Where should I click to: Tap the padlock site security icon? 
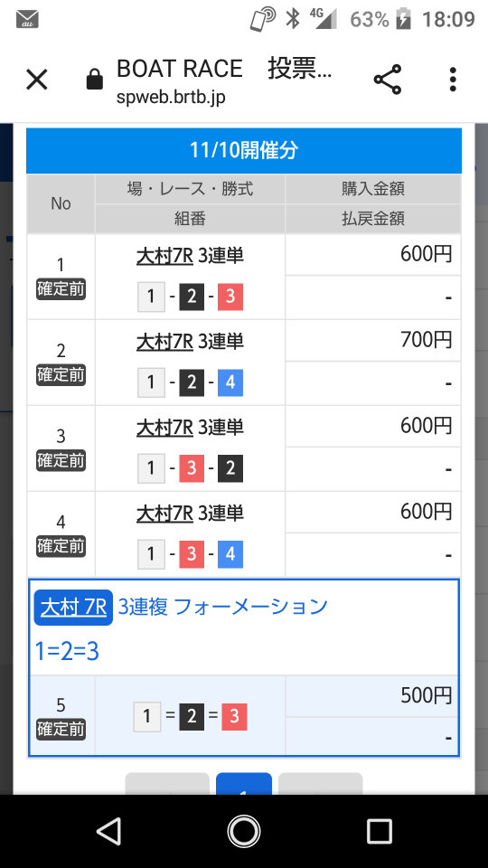click(x=95, y=80)
